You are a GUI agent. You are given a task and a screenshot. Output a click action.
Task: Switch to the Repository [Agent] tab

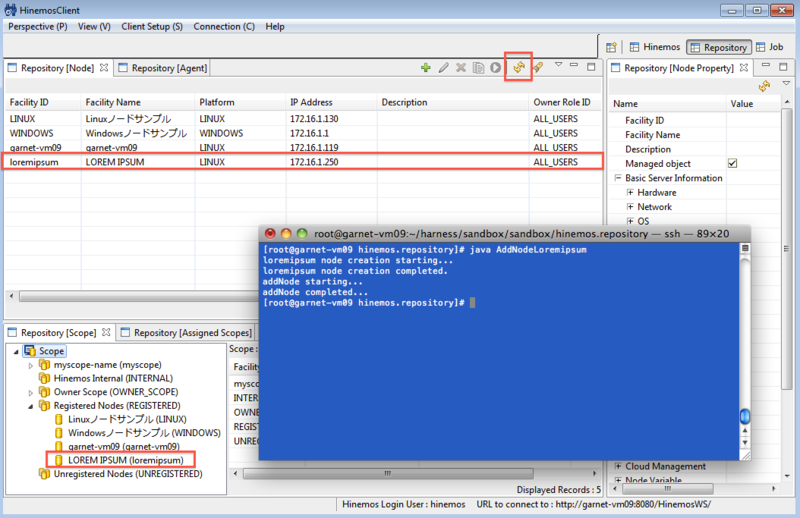click(x=163, y=68)
